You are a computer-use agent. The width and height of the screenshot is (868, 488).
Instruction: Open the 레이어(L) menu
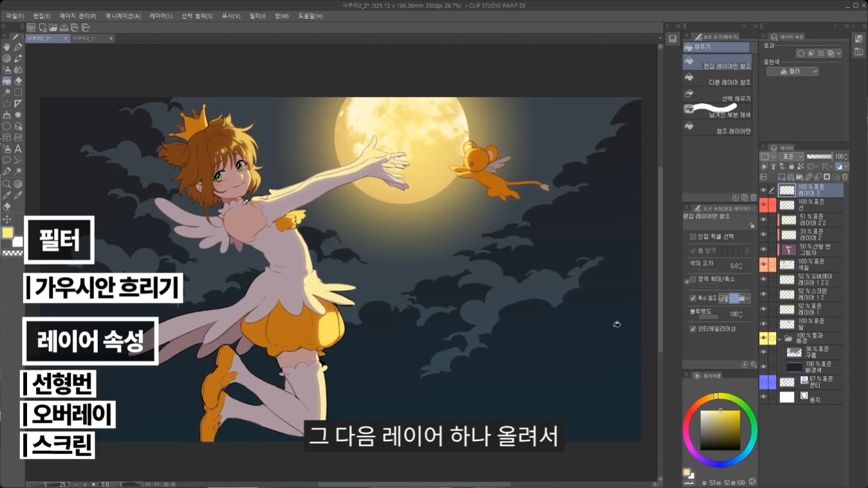point(161,16)
